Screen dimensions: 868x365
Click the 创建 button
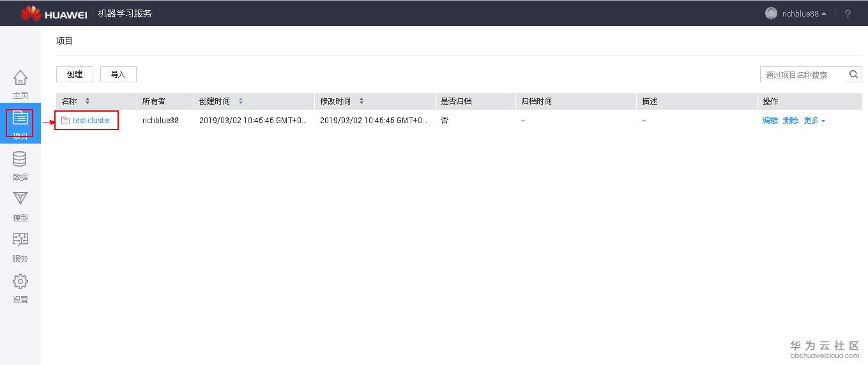75,74
